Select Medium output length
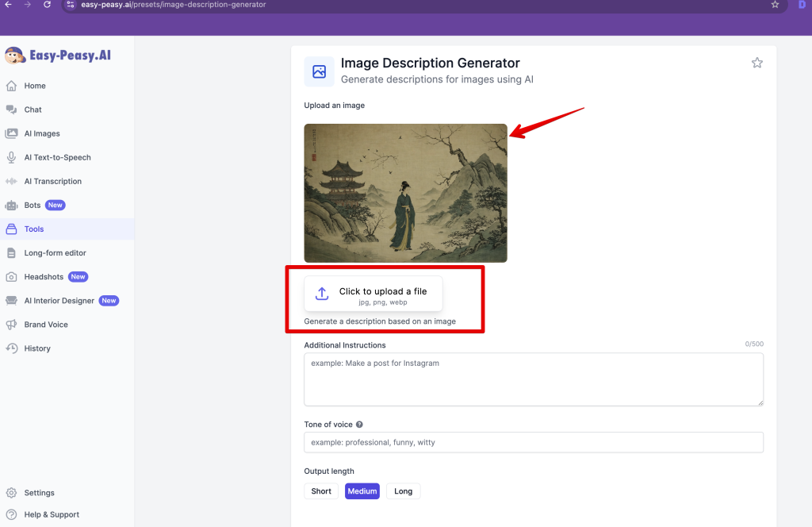 362,491
